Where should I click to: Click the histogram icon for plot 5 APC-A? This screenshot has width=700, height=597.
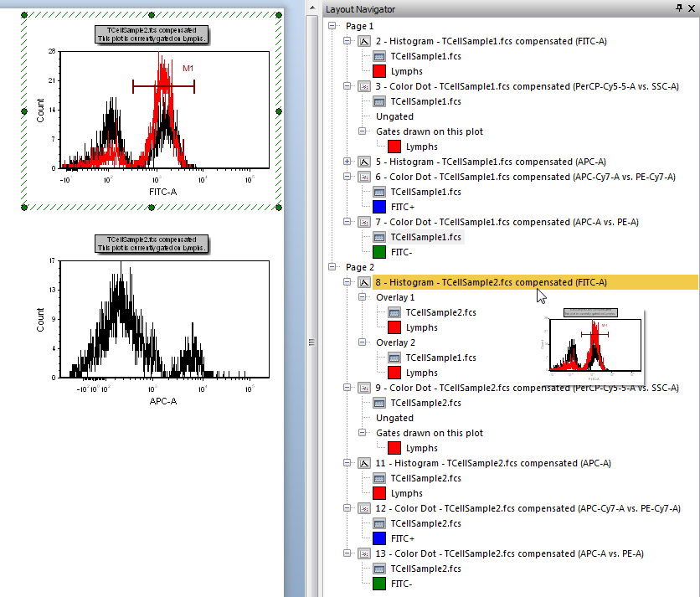364,162
